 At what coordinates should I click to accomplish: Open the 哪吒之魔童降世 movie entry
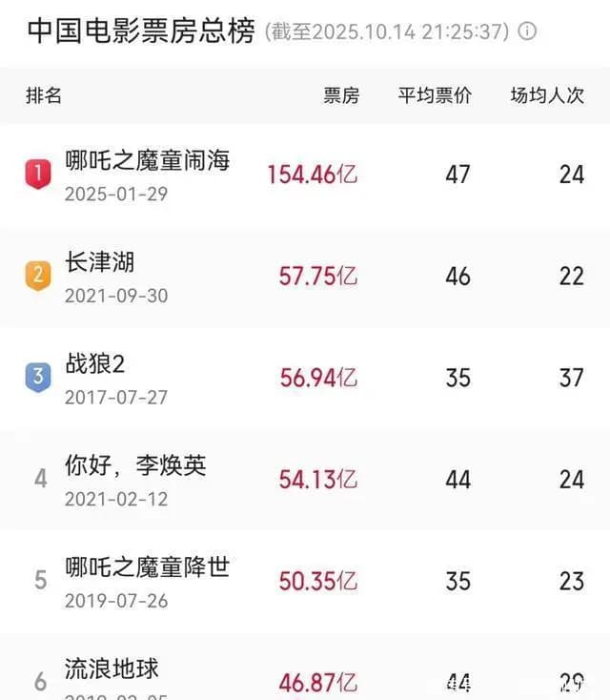pos(147,567)
